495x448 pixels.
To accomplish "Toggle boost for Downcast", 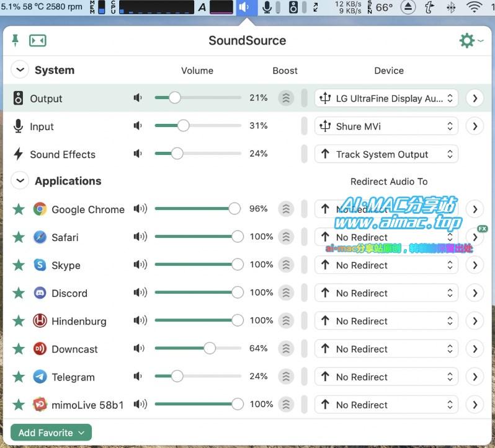I will point(286,349).
